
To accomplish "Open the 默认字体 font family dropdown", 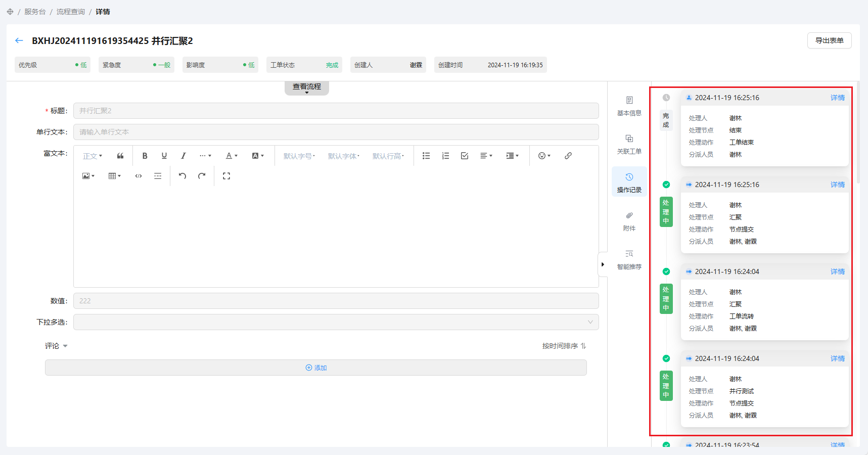I will pyautogui.click(x=344, y=156).
